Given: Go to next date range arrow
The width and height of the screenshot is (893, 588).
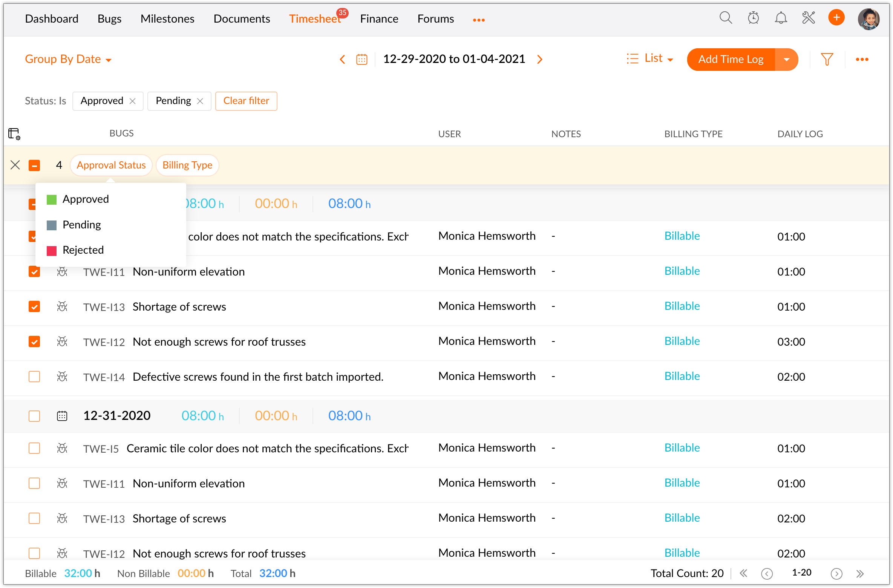Looking at the screenshot, I should [x=540, y=60].
